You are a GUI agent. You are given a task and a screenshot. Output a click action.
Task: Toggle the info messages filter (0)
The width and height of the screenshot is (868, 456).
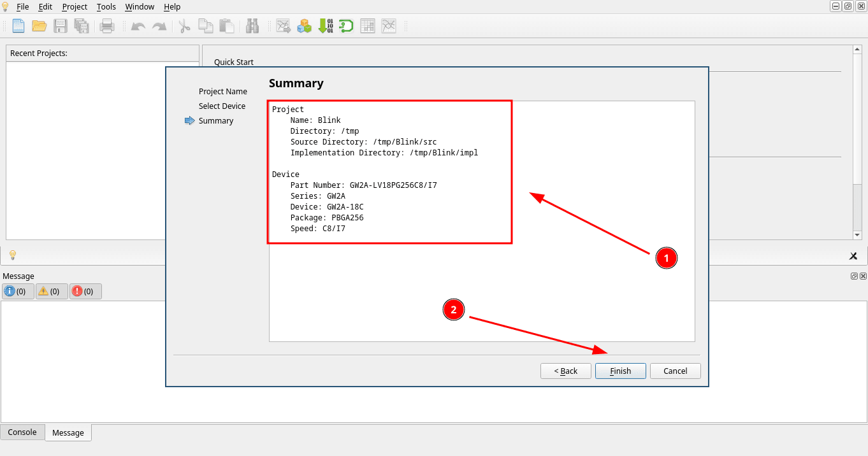[x=18, y=292]
